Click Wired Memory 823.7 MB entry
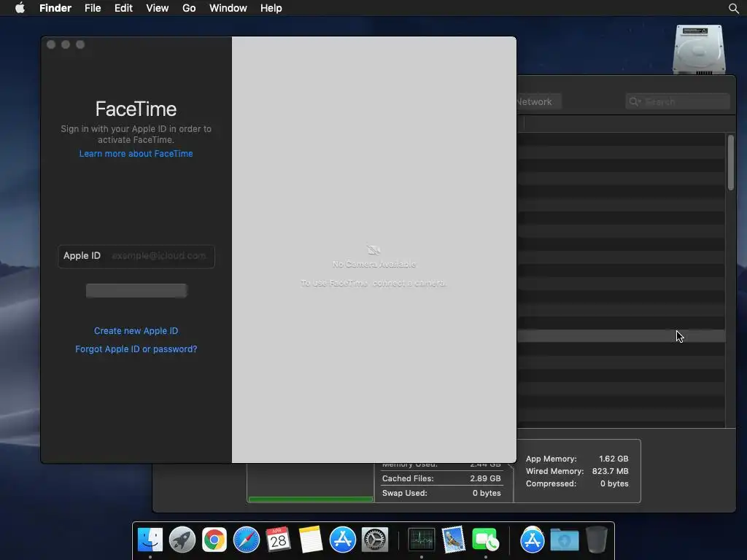 (577, 471)
